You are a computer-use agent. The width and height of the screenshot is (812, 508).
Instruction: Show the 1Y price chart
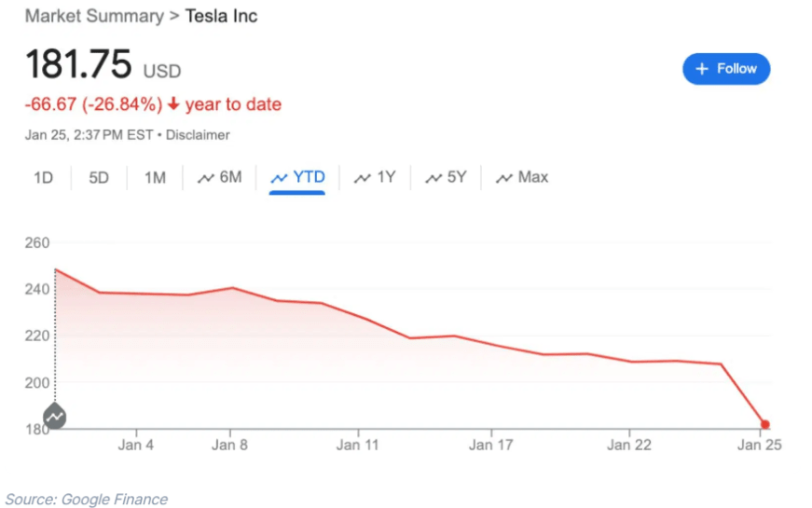(375, 177)
